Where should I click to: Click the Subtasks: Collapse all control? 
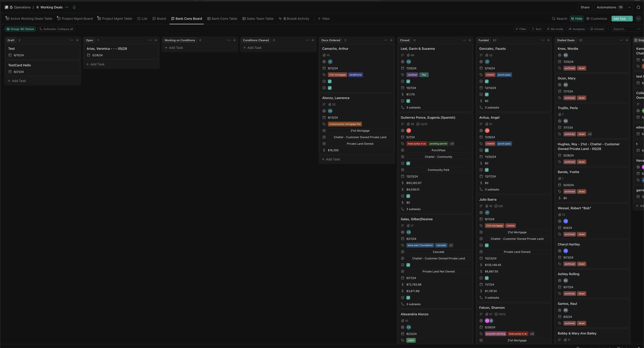pos(56,29)
